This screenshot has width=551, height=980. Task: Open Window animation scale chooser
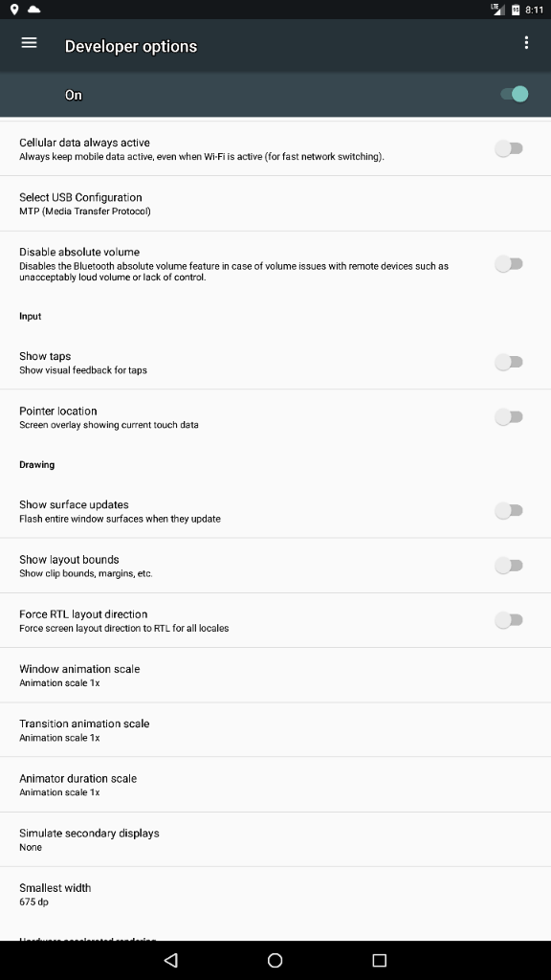(275, 675)
